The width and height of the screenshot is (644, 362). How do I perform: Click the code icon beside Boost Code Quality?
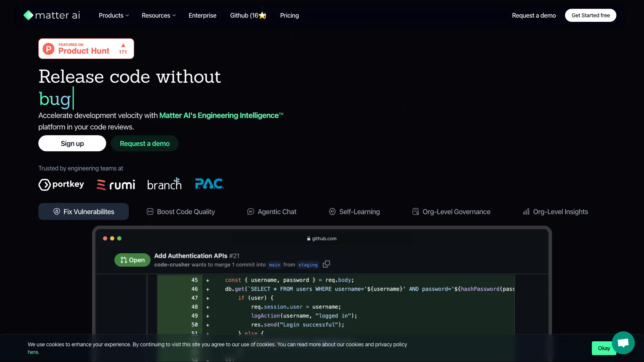150,211
